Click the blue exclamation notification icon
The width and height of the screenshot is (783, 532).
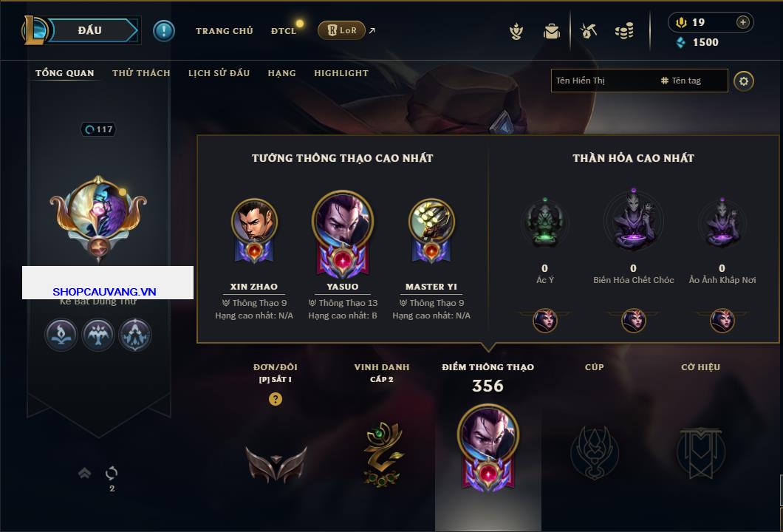click(164, 31)
